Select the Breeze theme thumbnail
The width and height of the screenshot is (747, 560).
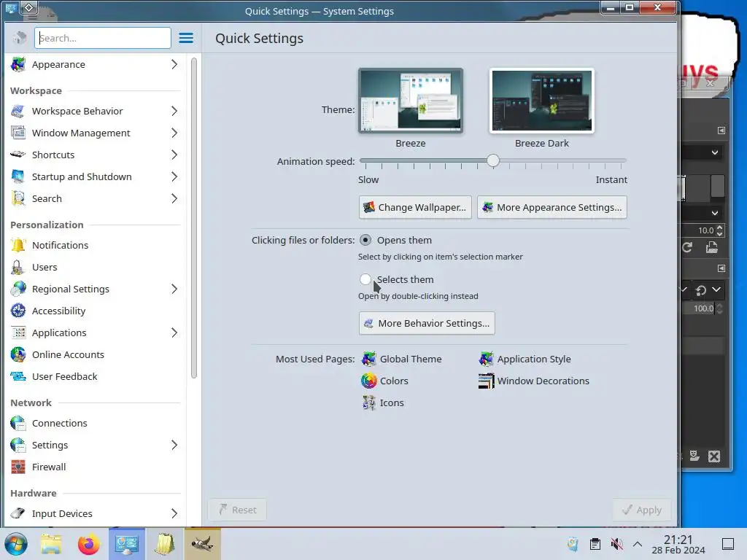(411, 101)
